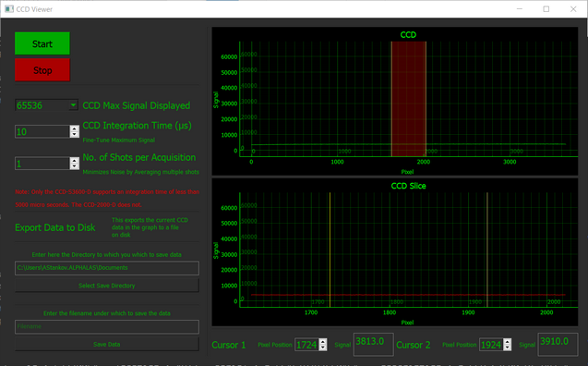
Task: Increase No. of Shots per Acquisition
Action: pyautogui.click(x=74, y=160)
